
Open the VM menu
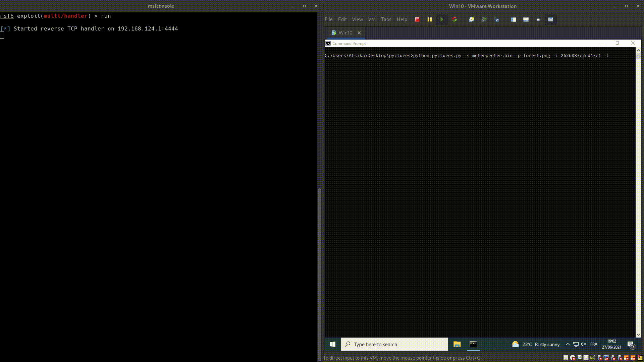(x=372, y=19)
